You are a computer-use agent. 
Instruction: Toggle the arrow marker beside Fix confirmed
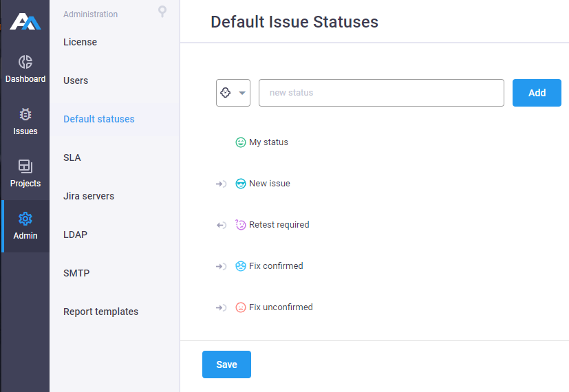point(221,267)
